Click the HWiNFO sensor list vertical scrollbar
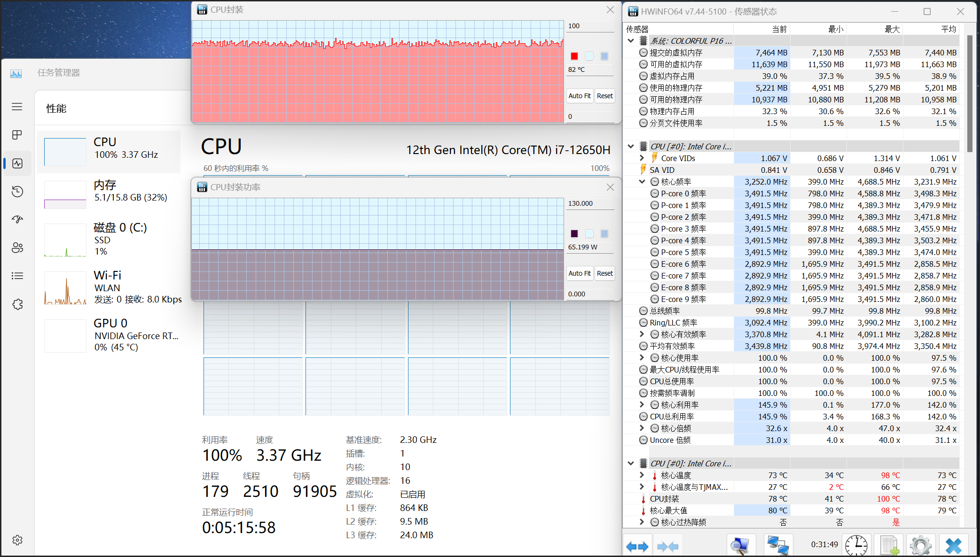Screen dimensions: 980x557 pos(970,94)
